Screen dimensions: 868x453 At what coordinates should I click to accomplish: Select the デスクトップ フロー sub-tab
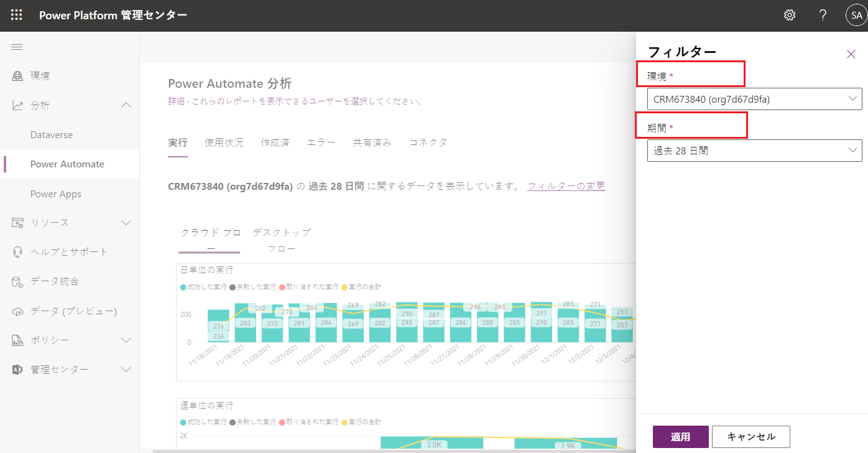click(x=282, y=240)
